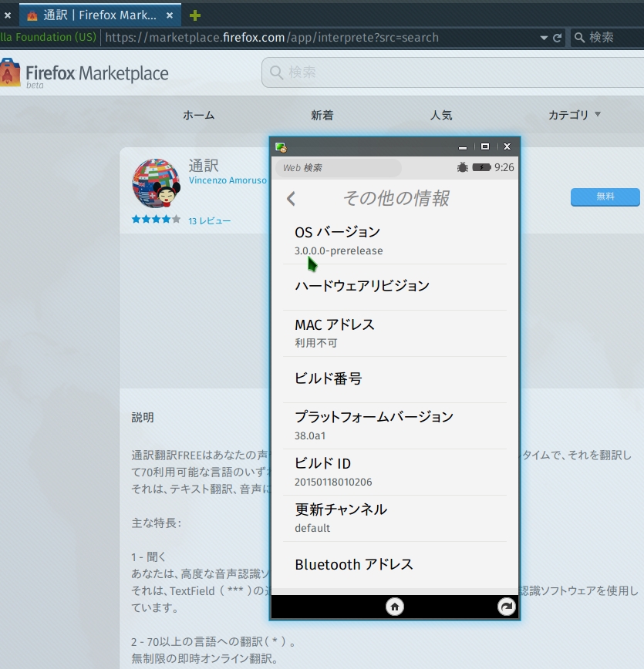Open the 新着 navigation item
The image size is (644, 669).
coord(322,115)
